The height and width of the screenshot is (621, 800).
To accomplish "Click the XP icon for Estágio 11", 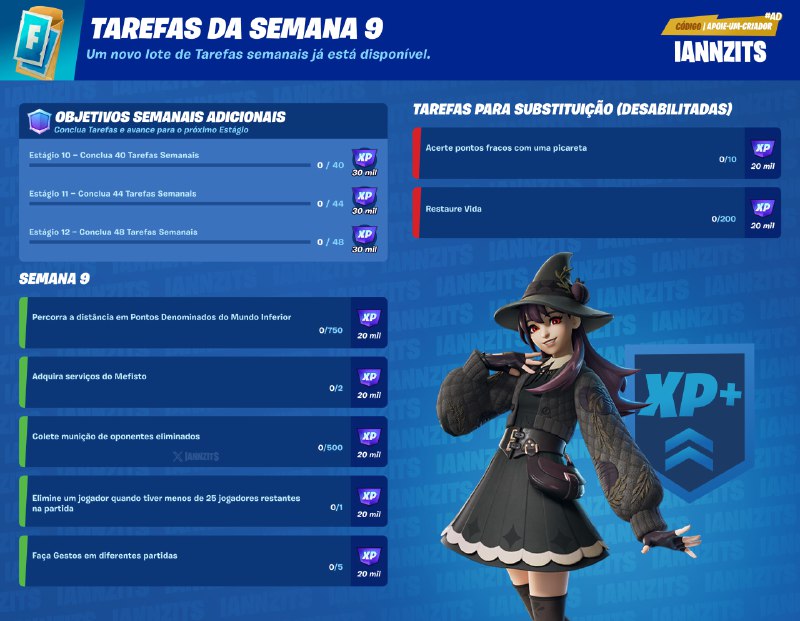I will 364,196.
